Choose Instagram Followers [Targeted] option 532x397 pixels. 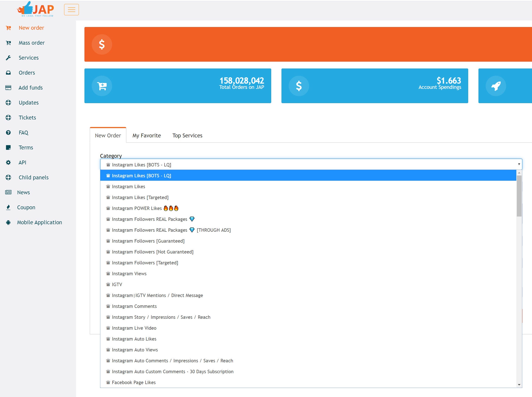click(x=308, y=263)
